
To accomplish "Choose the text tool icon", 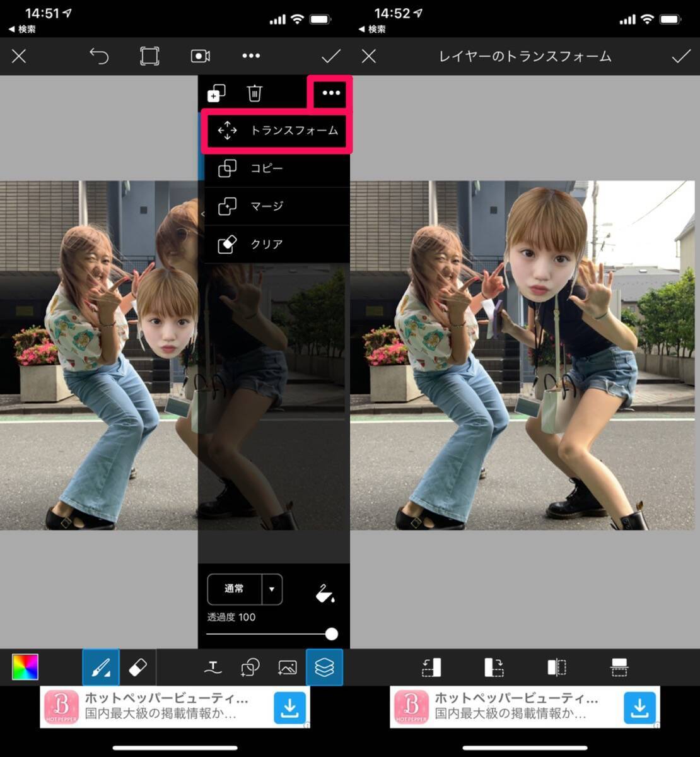I will [x=213, y=667].
